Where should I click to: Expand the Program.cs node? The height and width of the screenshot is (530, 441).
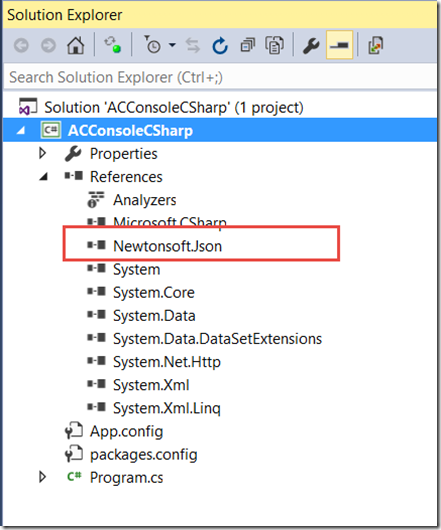[43, 477]
